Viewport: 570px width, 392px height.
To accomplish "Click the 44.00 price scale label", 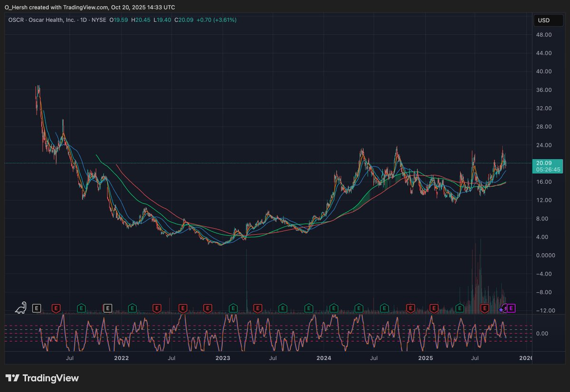I will (543, 53).
